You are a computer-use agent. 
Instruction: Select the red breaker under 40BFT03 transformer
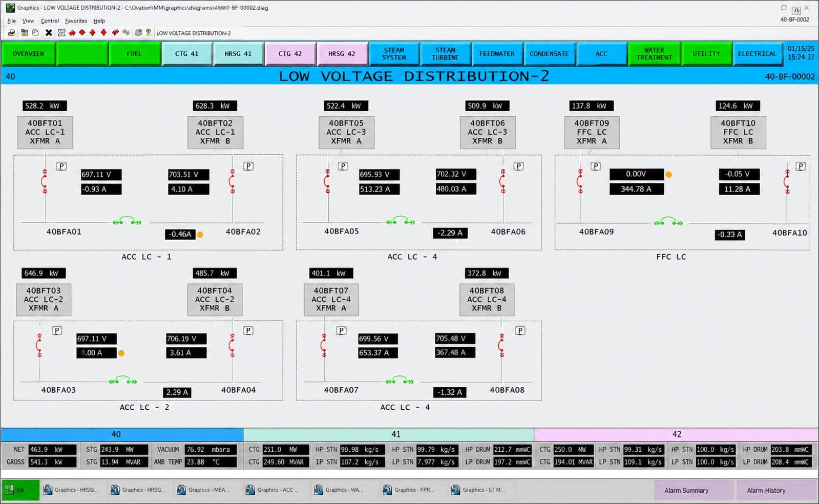(x=39, y=345)
